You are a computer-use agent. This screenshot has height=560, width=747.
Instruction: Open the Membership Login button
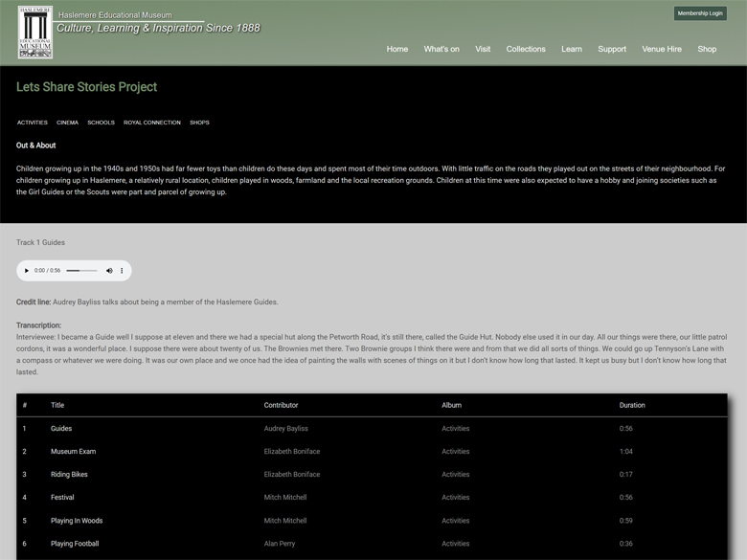point(700,13)
